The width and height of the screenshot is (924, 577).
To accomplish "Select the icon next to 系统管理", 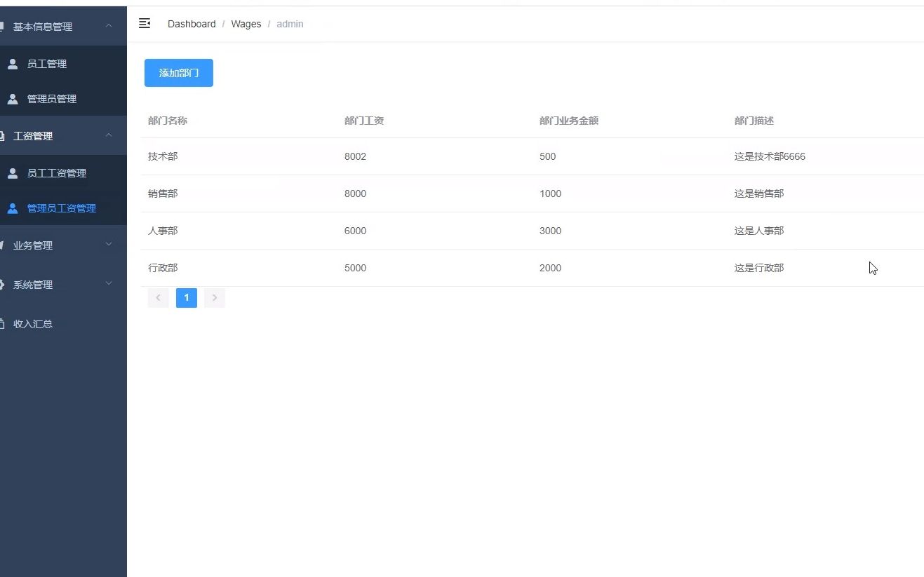I will pyautogui.click(x=3, y=284).
